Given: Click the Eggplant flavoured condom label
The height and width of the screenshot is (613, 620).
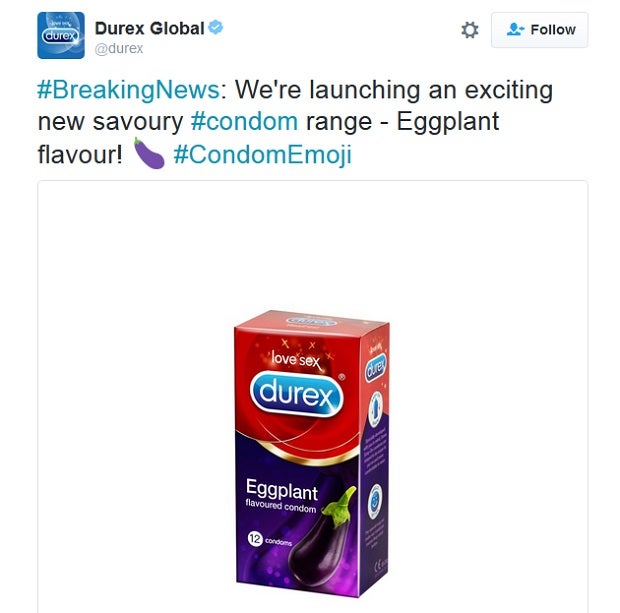Looking at the screenshot, I should coord(281,496).
